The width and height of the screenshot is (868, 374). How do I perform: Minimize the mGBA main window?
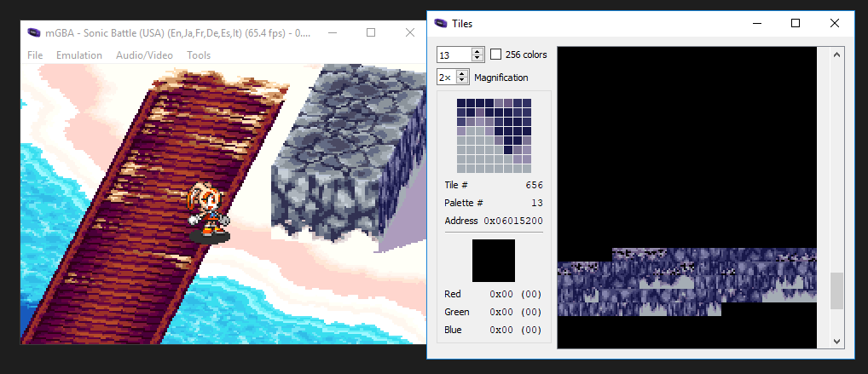(x=333, y=32)
